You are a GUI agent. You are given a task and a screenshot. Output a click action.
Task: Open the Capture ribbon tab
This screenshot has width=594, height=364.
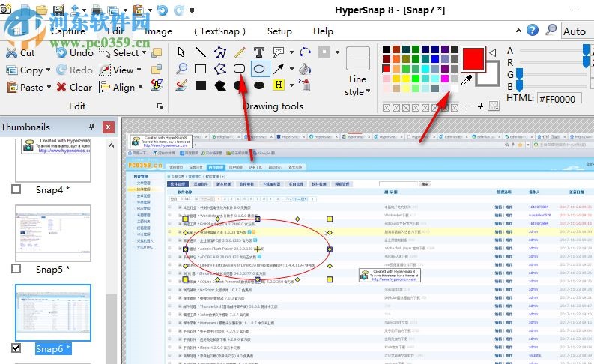68,31
